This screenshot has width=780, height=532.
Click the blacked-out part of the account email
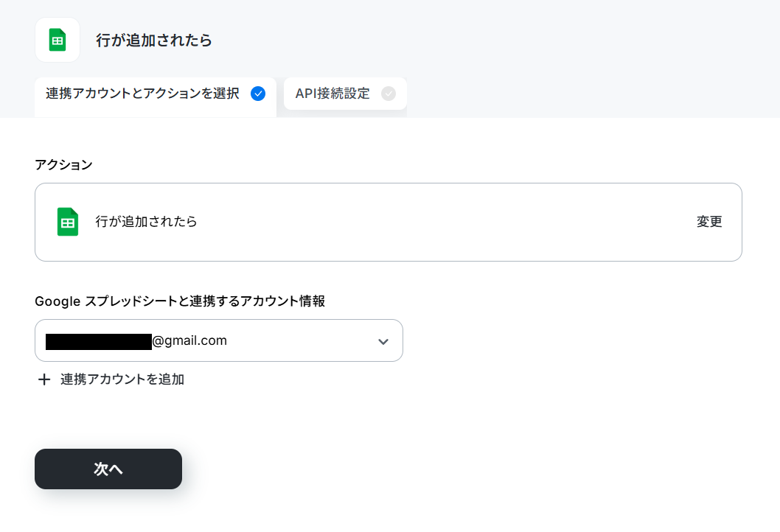pos(99,342)
